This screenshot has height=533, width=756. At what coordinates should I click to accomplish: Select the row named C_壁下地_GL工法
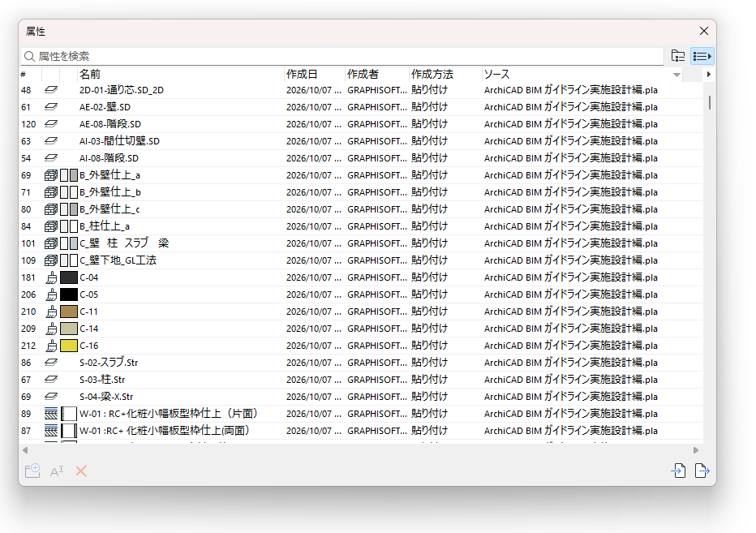click(x=361, y=260)
